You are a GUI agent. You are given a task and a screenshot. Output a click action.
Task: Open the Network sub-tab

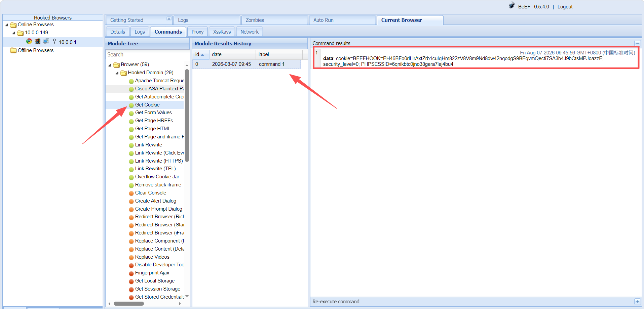click(250, 32)
